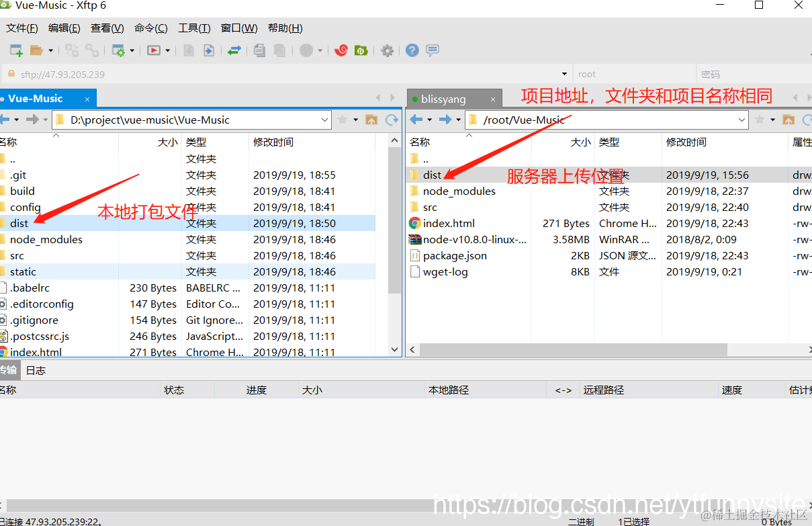Click the green Xftp icon in toolbar

361,50
